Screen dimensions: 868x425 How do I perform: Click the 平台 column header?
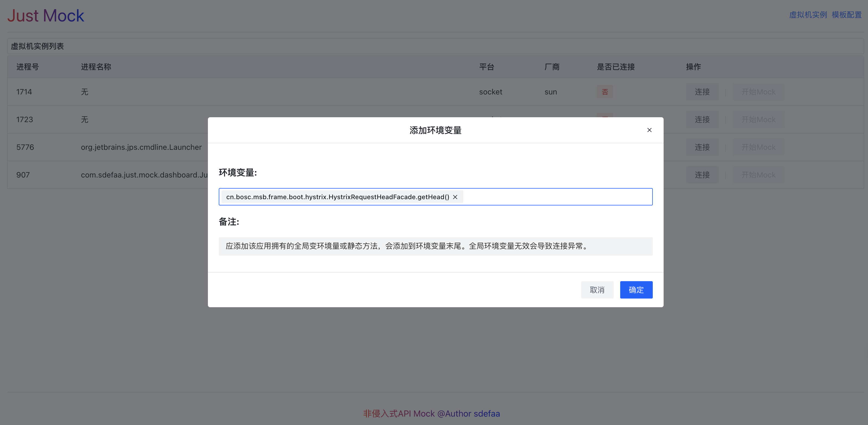coord(487,67)
